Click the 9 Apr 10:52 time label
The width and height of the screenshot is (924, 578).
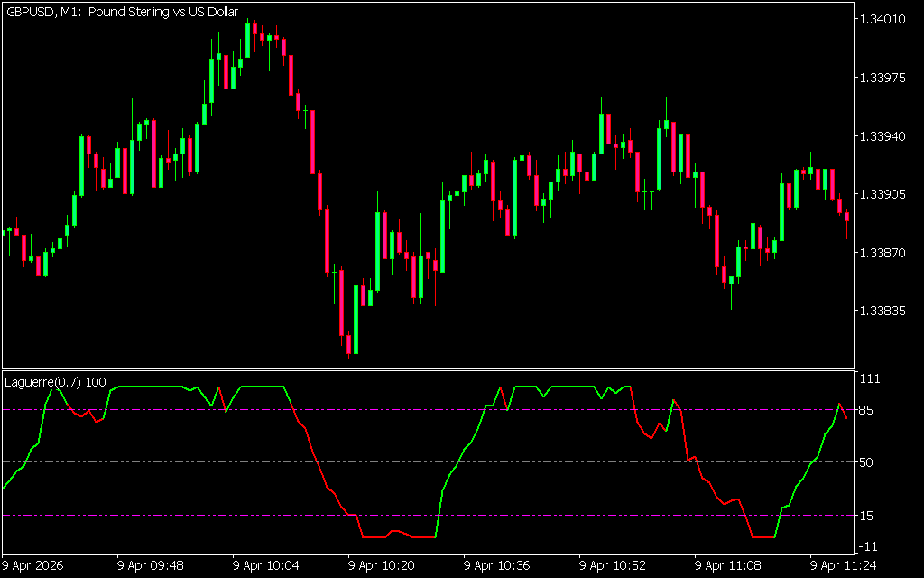coord(614,566)
